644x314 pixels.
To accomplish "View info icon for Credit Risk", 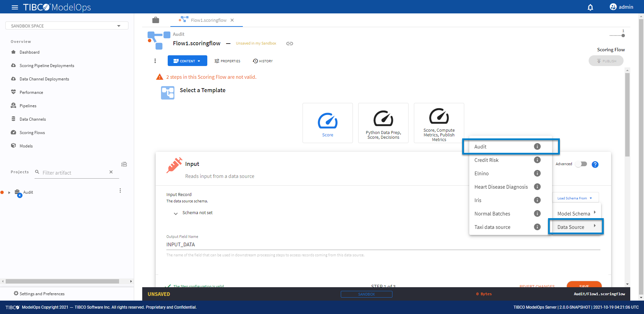I will 537,160.
